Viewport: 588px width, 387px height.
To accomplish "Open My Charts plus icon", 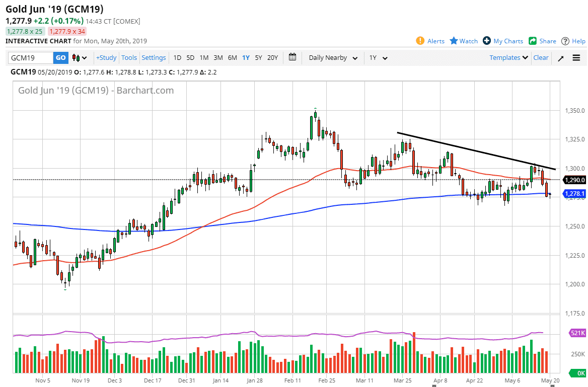I will [487, 41].
